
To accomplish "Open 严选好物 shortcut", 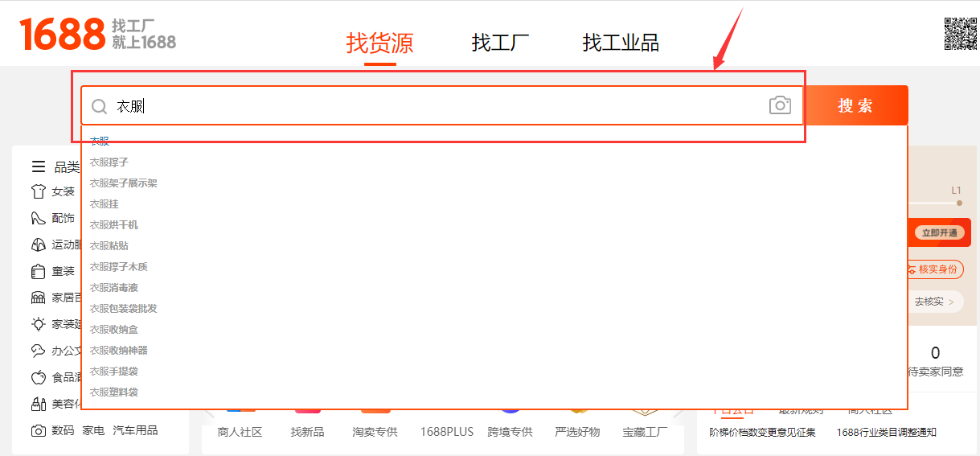I will pyautogui.click(x=577, y=432).
